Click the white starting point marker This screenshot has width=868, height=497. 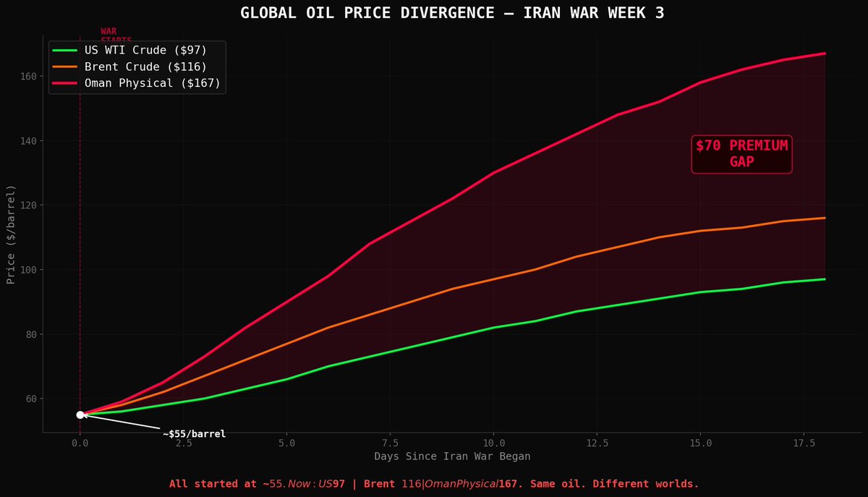click(80, 415)
